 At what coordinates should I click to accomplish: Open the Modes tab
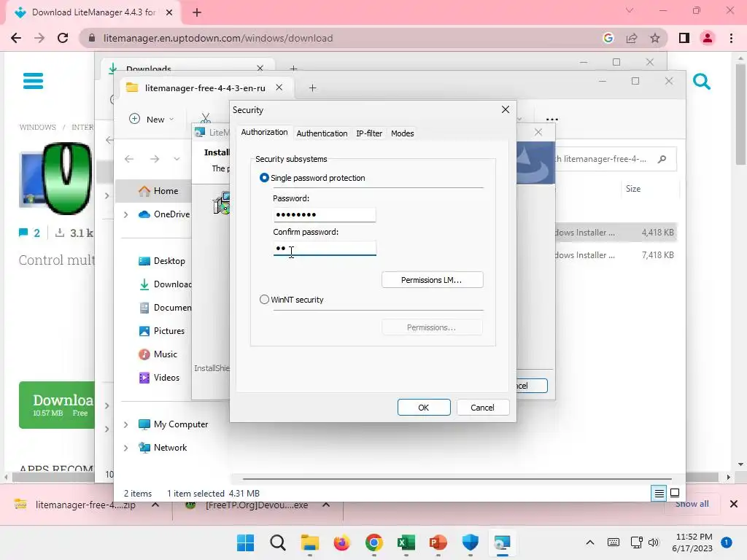point(402,133)
